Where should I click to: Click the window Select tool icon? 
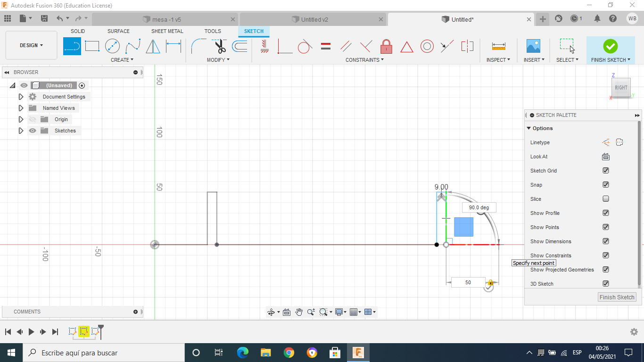(x=567, y=46)
